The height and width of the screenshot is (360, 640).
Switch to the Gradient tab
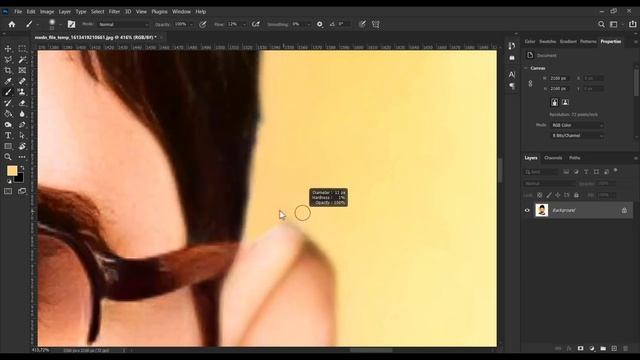pyautogui.click(x=568, y=42)
